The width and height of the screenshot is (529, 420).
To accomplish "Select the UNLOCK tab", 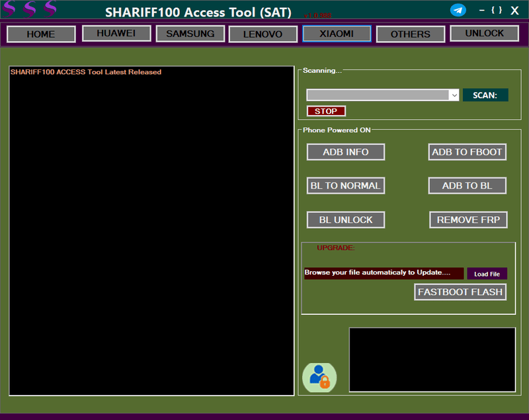I will pos(484,34).
